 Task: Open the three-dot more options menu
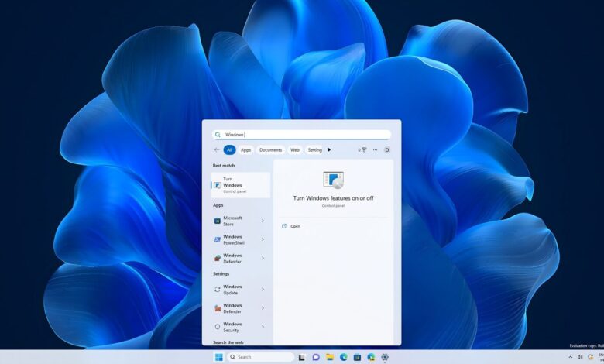[x=376, y=150]
